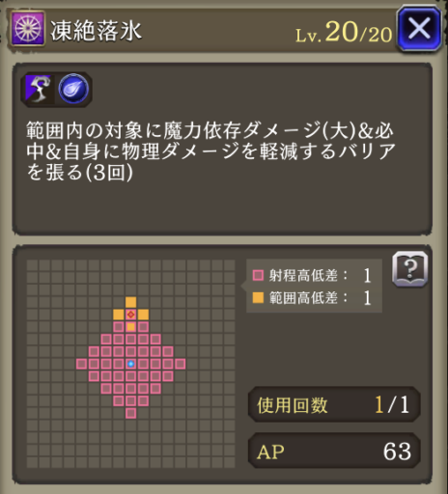This screenshot has width=448, height=494.
Task: Click the 範囲高低差 label text
Action: 303,298
